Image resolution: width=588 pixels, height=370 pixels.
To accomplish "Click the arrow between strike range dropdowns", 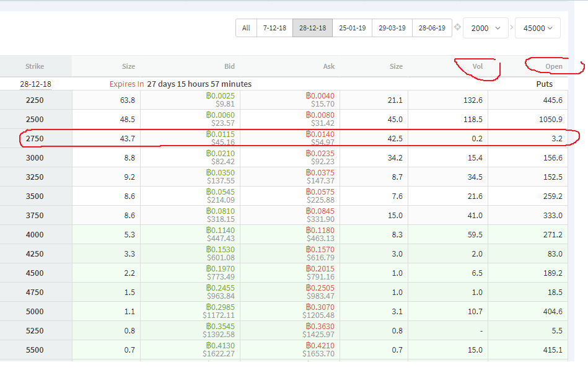I will coord(512,28).
